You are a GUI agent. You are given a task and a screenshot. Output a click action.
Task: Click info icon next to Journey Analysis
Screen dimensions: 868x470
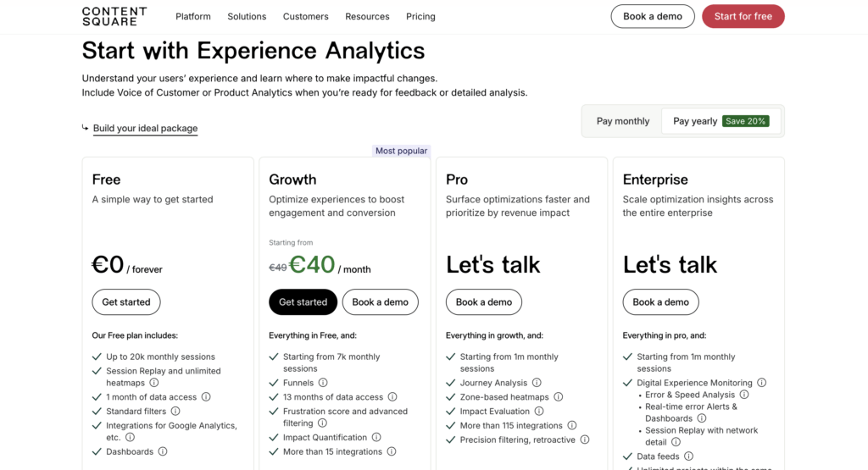(537, 383)
